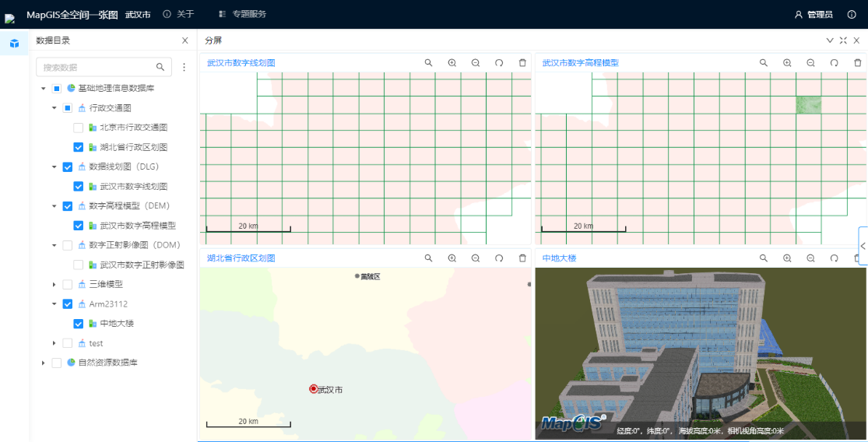This screenshot has width=868, height=442.
Task: Uncheck 数字高程模型（DEM） checkbox
Action: (x=68, y=205)
